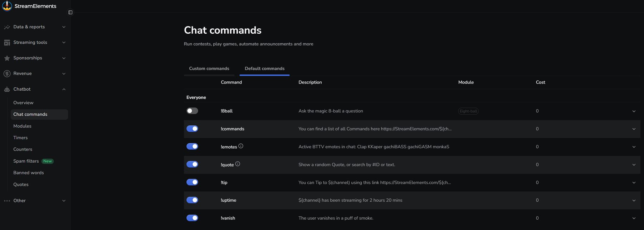Click "Ask the magic 8-ball a question" description
Viewport: 644px width, 230px height.
coord(331,111)
